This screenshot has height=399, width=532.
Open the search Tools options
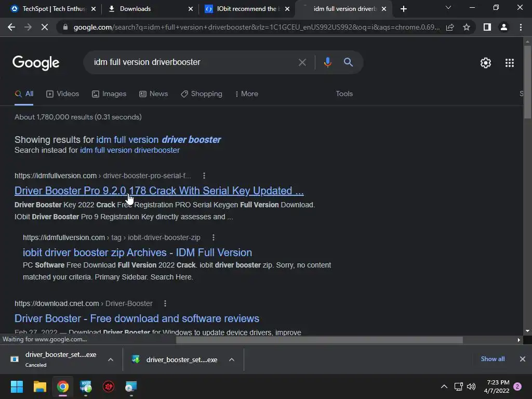tap(344, 94)
